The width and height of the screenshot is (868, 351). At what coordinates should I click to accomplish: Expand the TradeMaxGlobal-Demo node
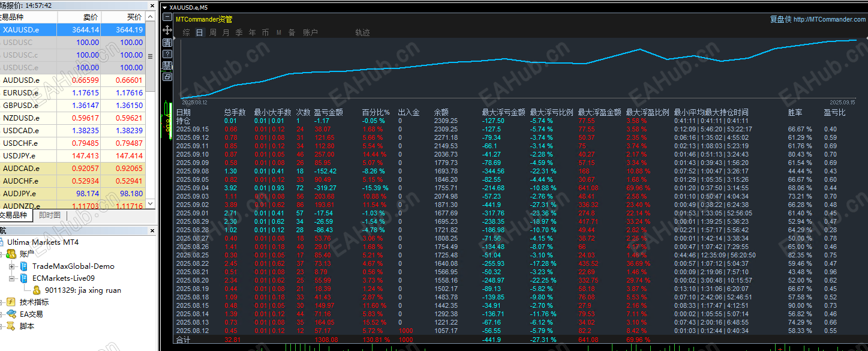12,266
